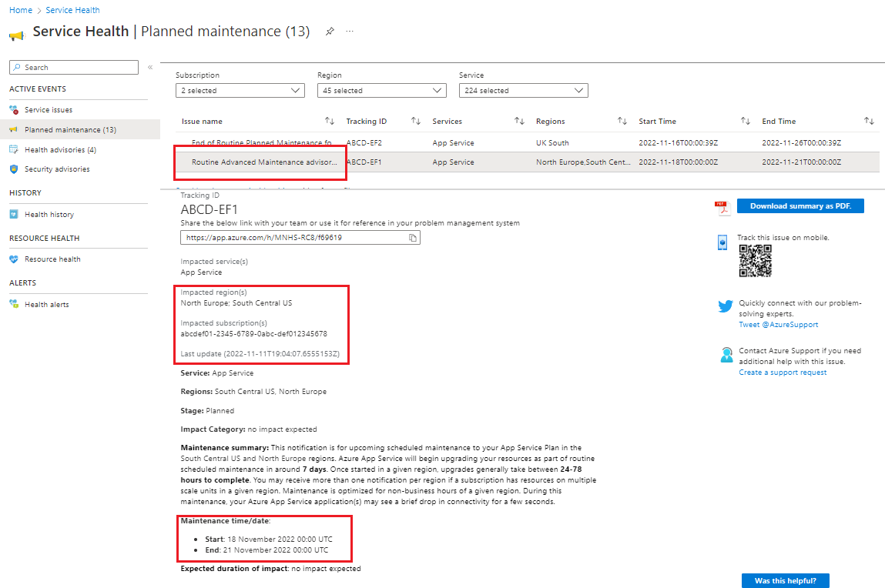Click the sidebar Search field
Viewport: 885px width, 588px height.
coord(74,67)
